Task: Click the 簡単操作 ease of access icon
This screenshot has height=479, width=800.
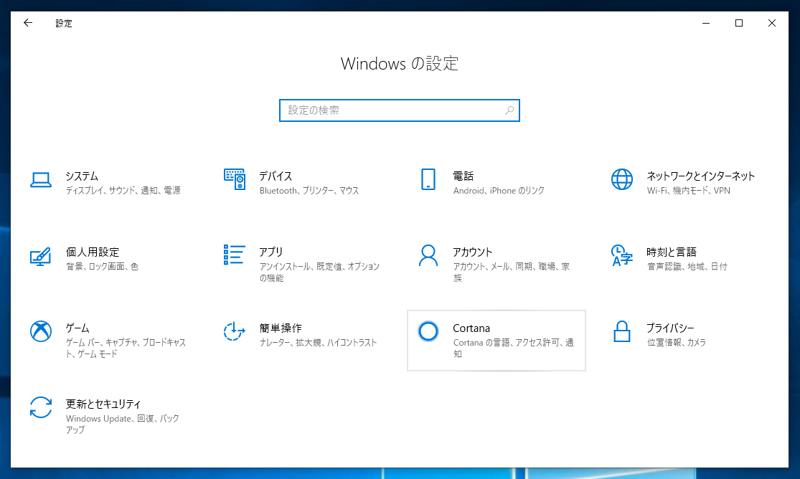Action: click(x=234, y=331)
